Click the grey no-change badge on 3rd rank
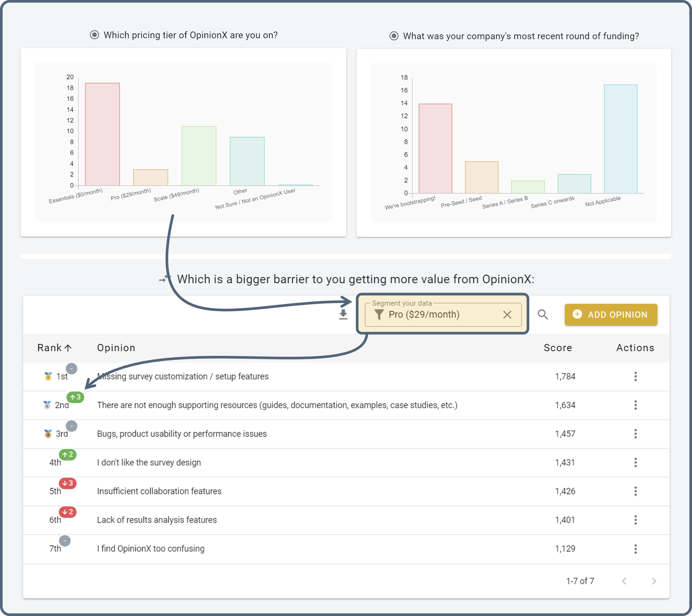692x616 pixels. (71, 426)
